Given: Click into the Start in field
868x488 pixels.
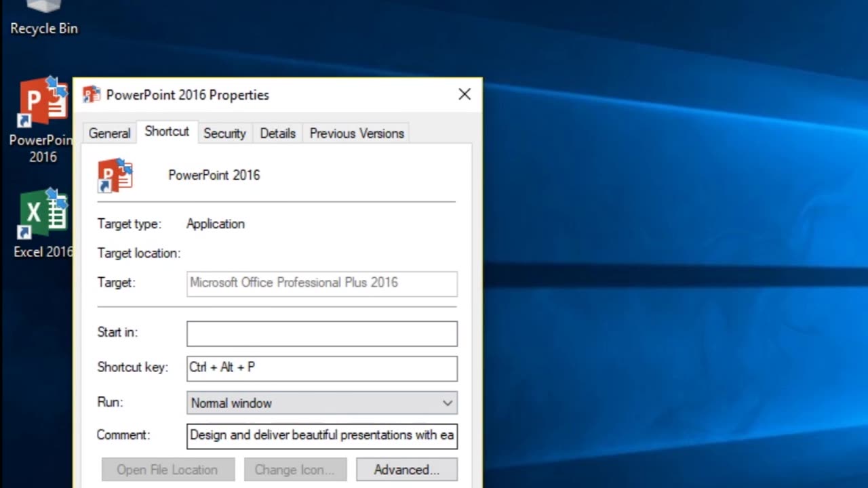Looking at the screenshot, I should pyautogui.click(x=322, y=333).
